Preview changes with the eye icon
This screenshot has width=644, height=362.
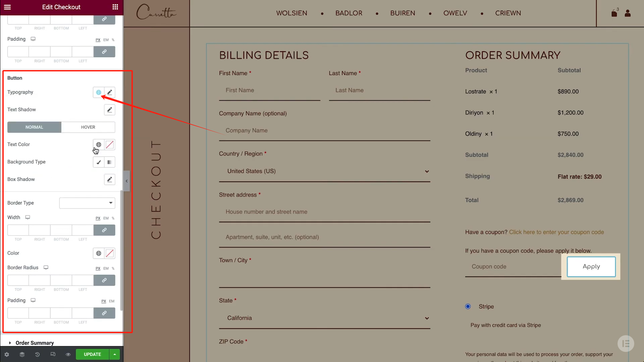pyautogui.click(x=68, y=354)
